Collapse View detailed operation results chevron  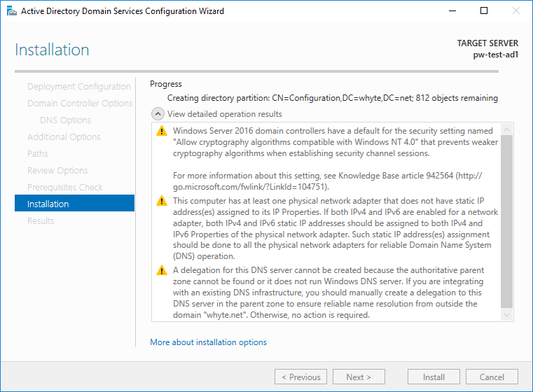pyautogui.click(x=158, y=114)
